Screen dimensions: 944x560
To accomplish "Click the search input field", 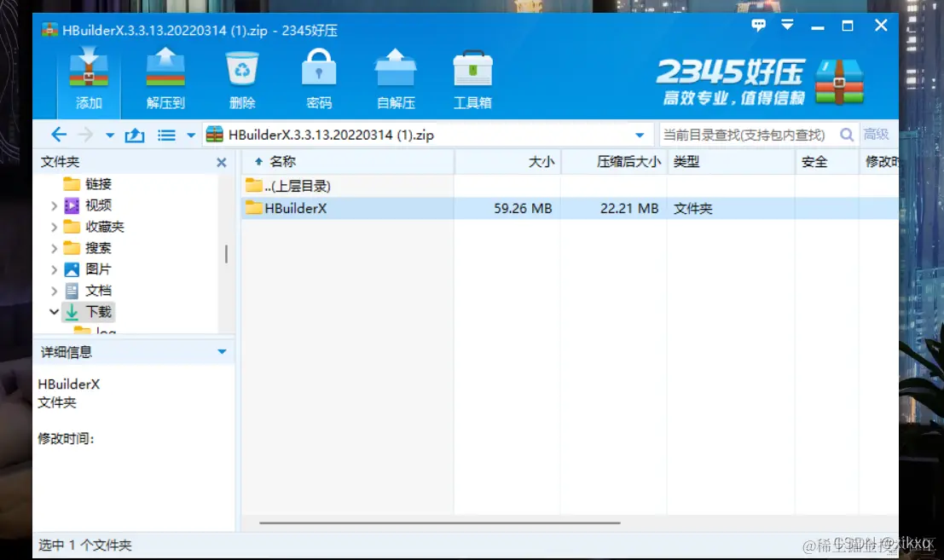I will point(746,135).
